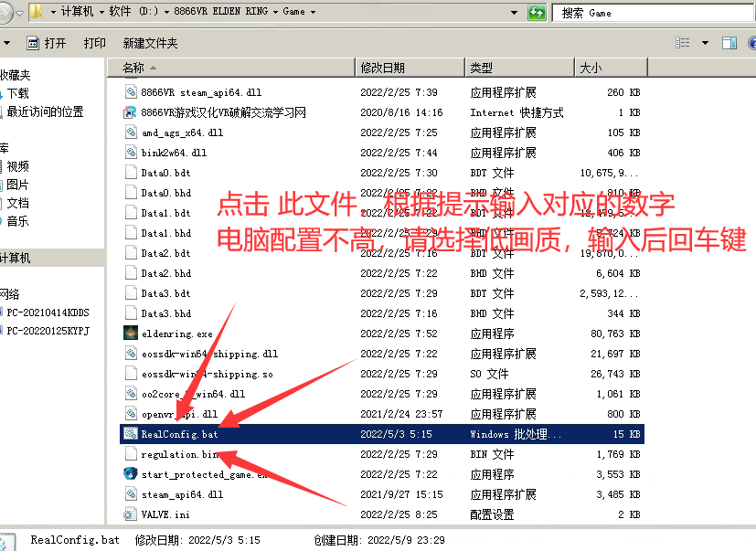The height and width of the screenshot is (551, 756).
Task: Click the 搜索 Game search box
Action: 654,13
